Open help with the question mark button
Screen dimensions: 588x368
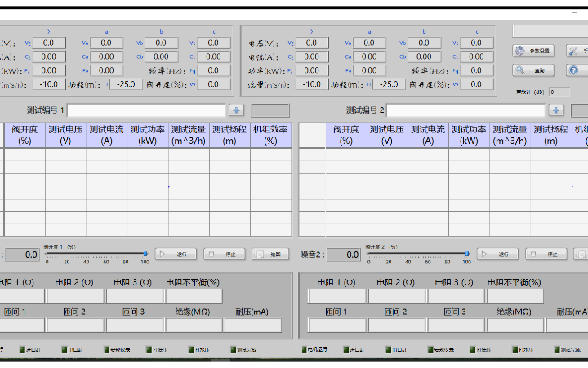pyautogui.click(x=577, y=70)
